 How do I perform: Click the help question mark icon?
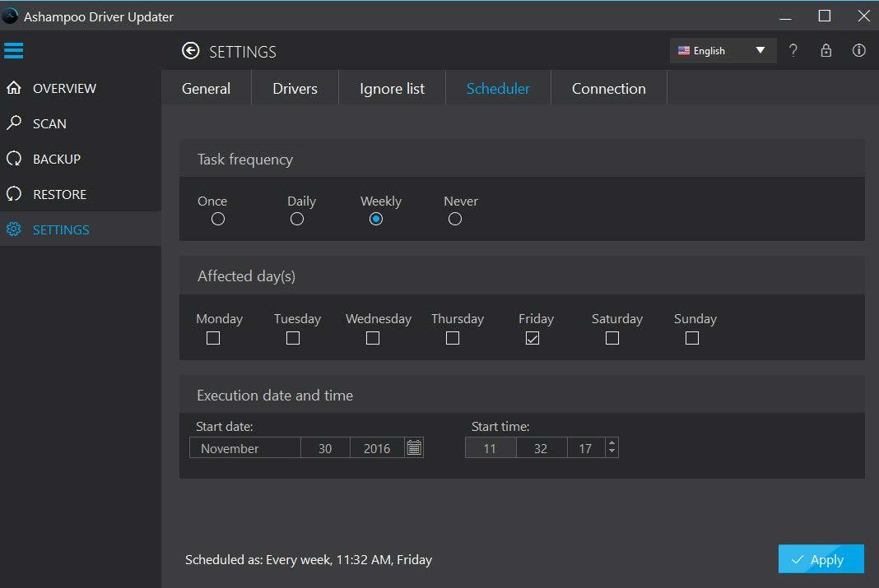point(793,50)
